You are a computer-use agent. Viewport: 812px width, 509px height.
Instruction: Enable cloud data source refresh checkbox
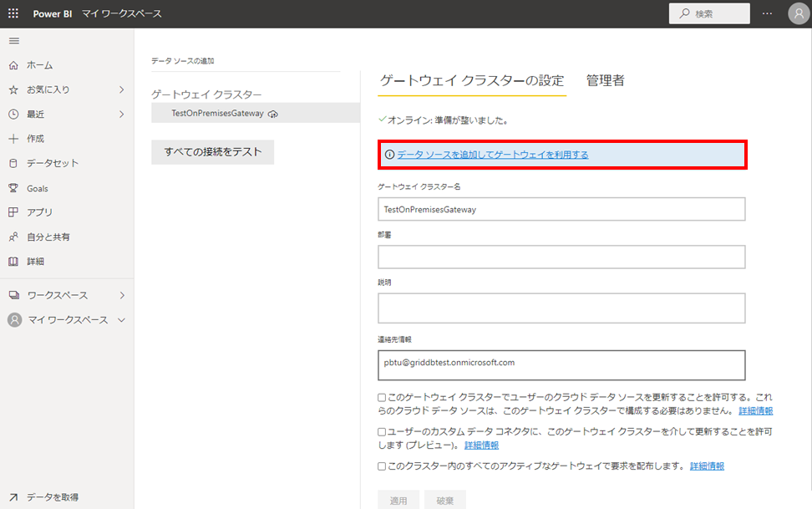tap(382, 398)
